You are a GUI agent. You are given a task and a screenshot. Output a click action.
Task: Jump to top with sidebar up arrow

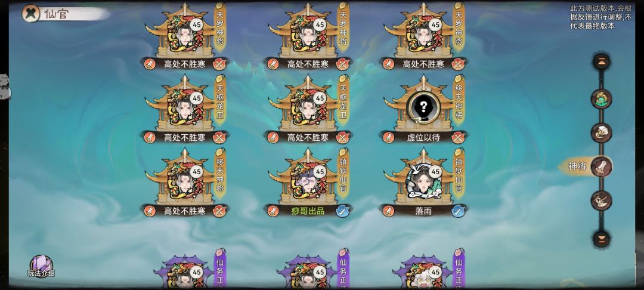coord(601,61)
